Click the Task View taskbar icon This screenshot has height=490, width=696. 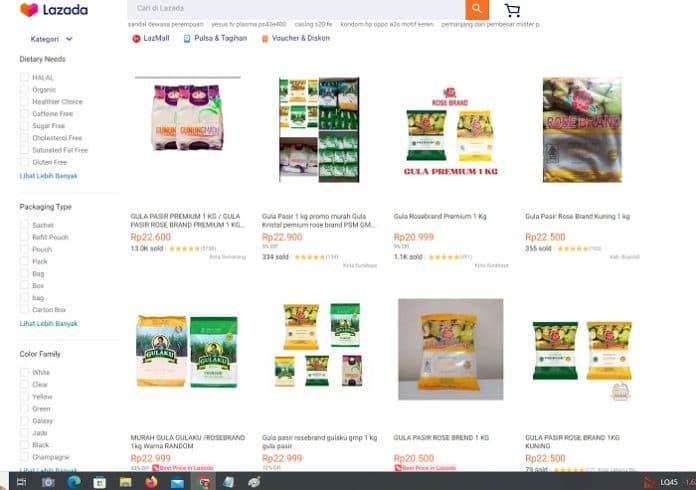pyautogui.click(x=21, y=482)
